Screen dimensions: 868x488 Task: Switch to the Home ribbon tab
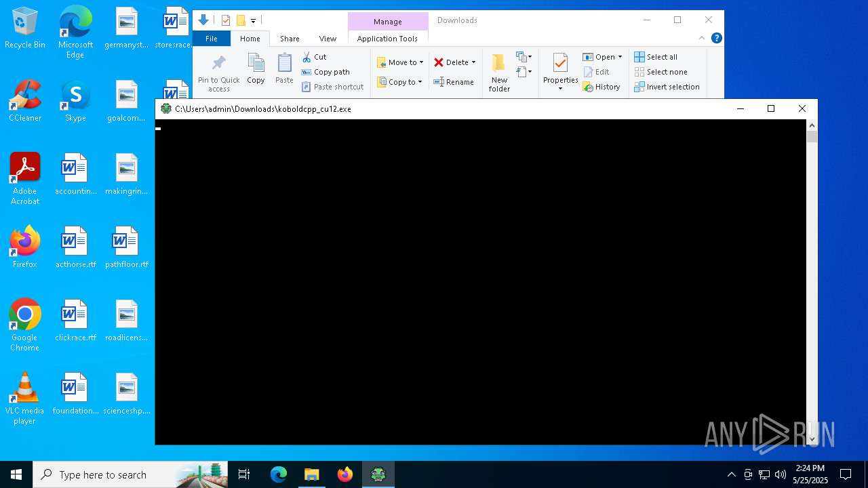pyautogui.click(x=250, y=39)
